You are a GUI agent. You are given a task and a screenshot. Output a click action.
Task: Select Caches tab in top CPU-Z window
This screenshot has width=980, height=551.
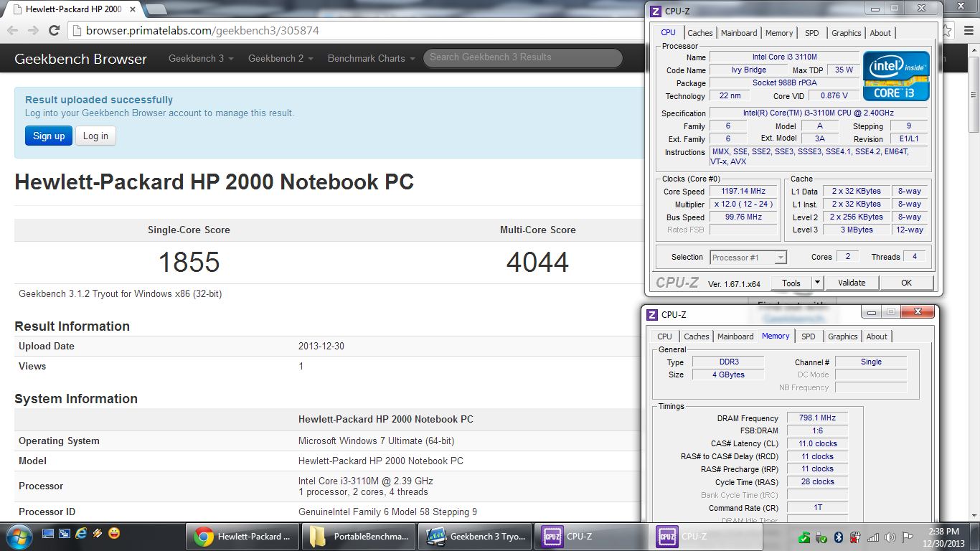point(700,33)
